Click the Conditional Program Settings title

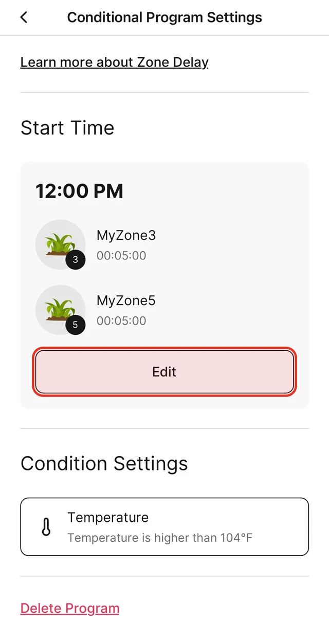[164, 17]
